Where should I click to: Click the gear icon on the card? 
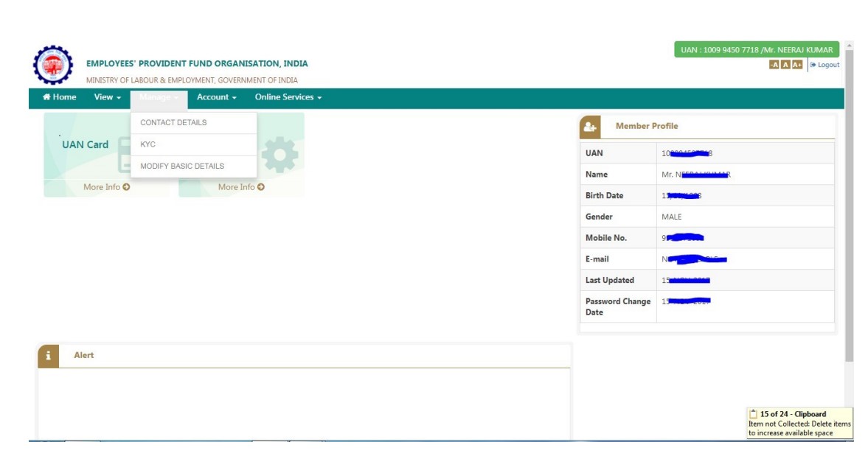(280, 155)
